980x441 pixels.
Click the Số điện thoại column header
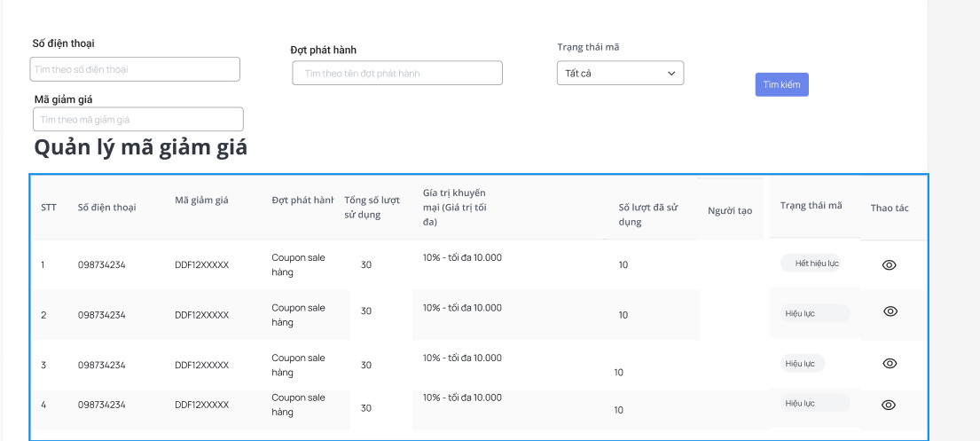[x=107, y=208]
